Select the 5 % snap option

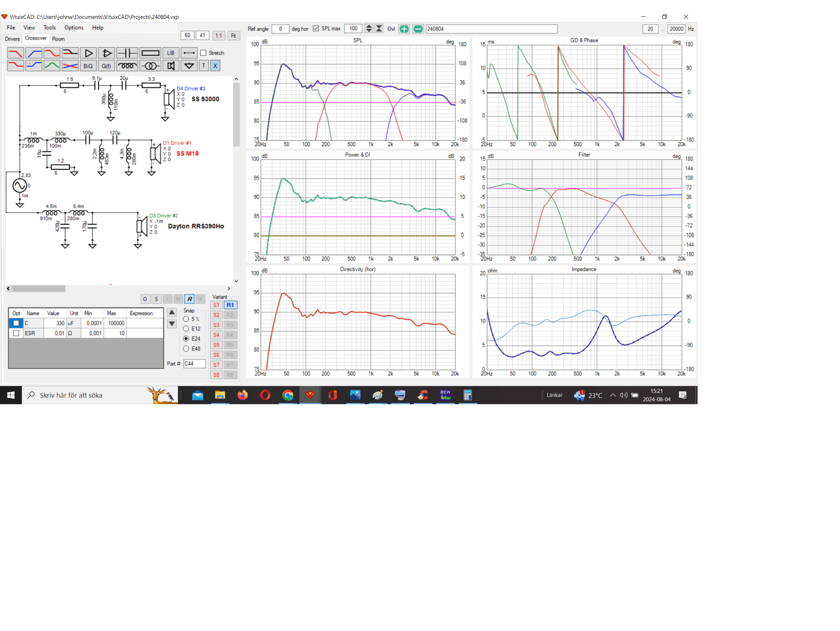186,319
